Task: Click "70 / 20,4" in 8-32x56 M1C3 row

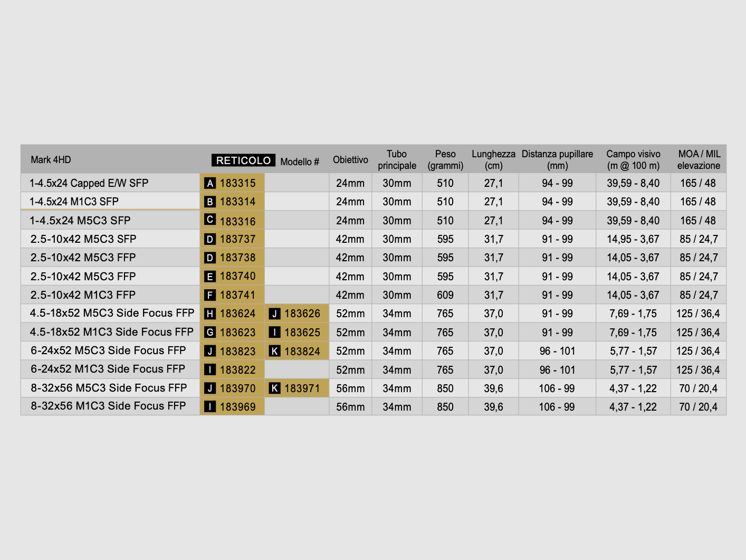Action: (699, 407)
